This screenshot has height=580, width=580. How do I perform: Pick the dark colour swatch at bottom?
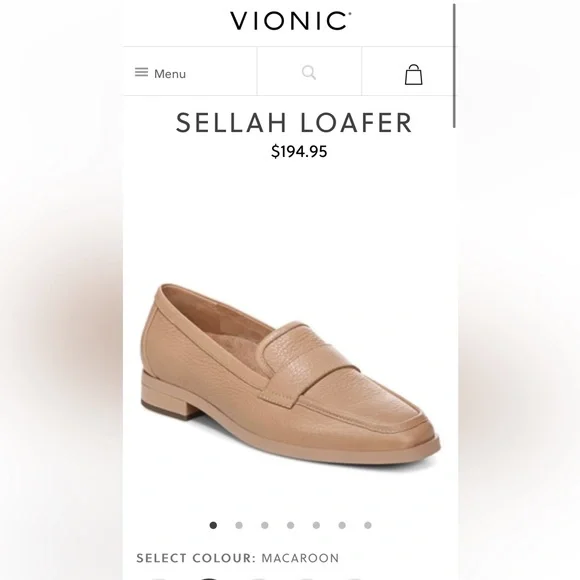[209, 578]
